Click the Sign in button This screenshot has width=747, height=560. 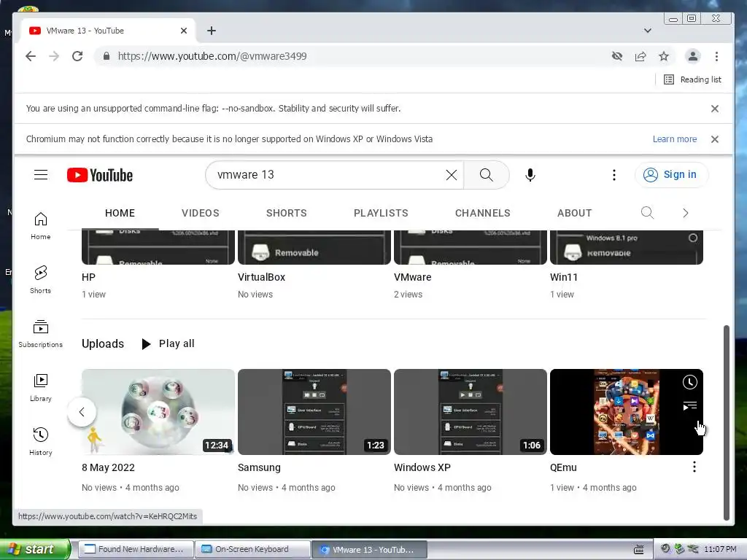click(671, 175)
